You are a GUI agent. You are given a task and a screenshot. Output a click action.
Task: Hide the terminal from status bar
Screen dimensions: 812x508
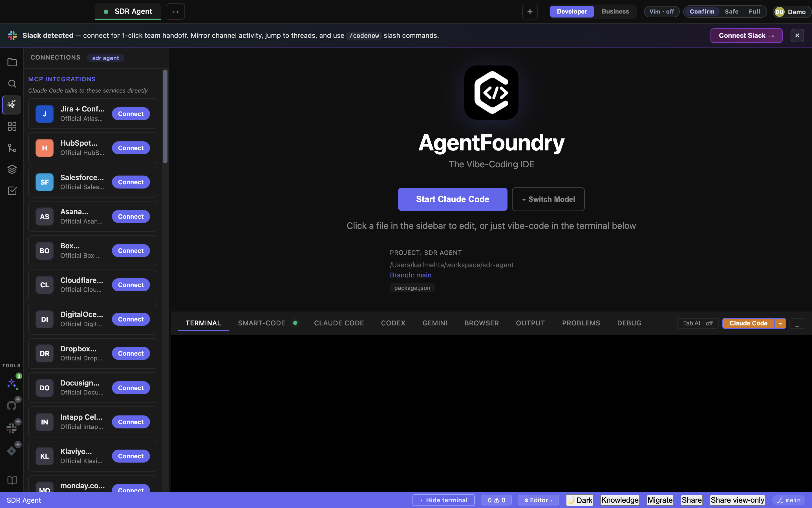443,500
